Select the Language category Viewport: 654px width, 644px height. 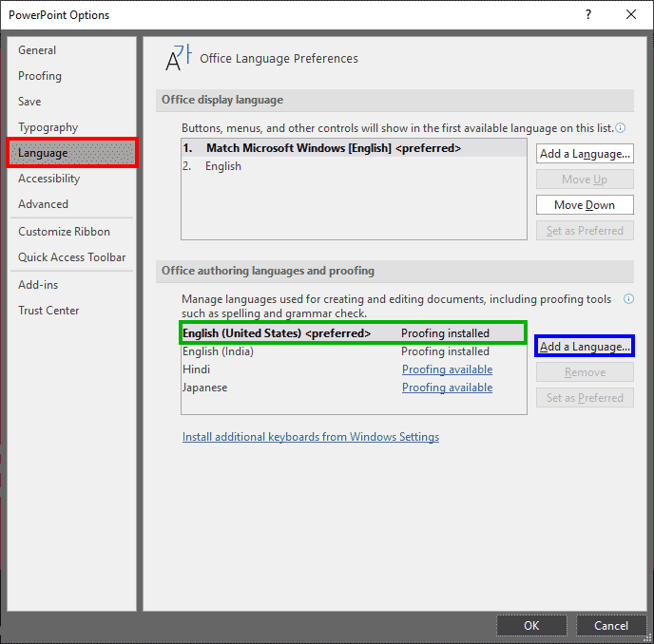pos(71,153)
